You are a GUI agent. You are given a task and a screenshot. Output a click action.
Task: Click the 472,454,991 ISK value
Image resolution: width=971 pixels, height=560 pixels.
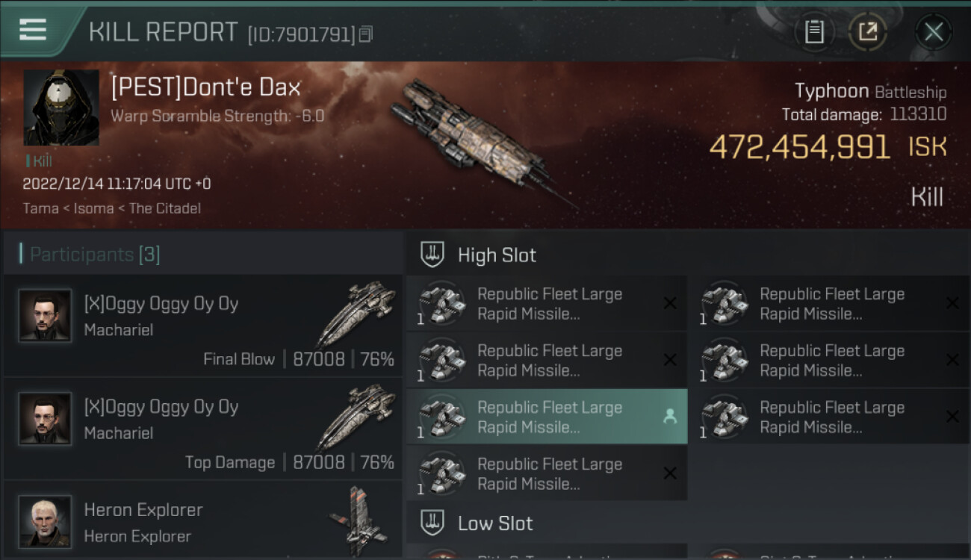coord(799,148)
